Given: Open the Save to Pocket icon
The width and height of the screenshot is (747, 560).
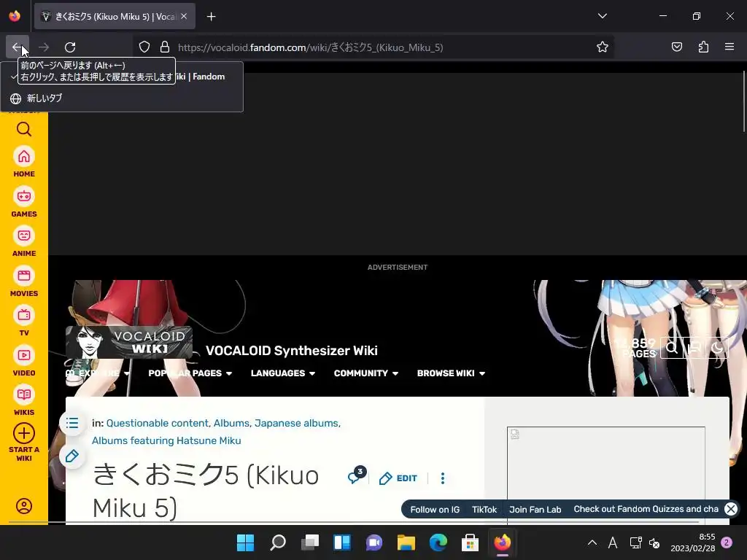Looking at the screenshot, I should [676, 47].
